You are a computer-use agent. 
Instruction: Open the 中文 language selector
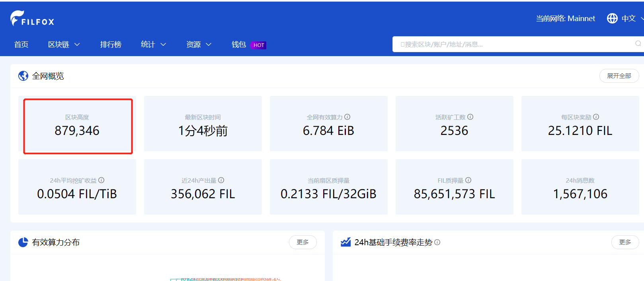point(629,18)
